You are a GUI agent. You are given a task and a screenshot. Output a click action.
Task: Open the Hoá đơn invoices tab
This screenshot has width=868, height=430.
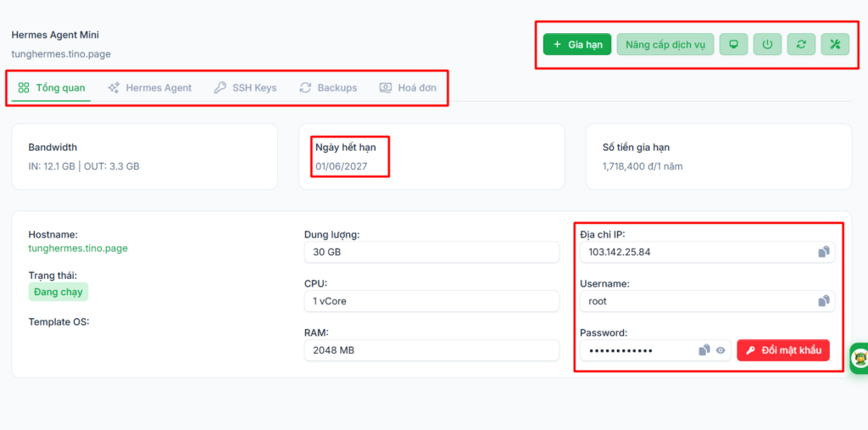pyautogui.click(x=408, y=87)
